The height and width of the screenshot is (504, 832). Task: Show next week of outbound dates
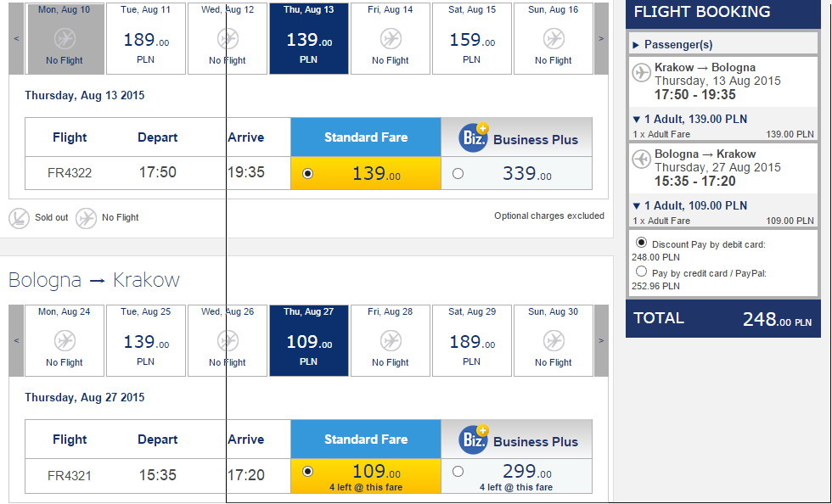pos(601,38)
